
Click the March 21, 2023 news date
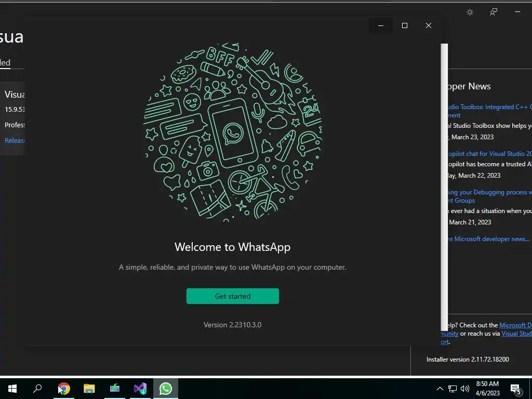click(470, 222)
